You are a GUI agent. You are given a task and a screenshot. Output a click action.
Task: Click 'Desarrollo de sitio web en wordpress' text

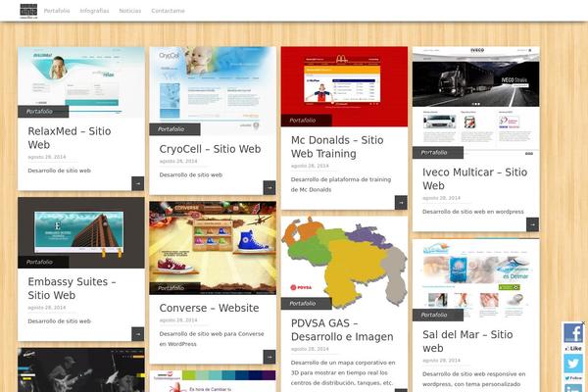click(473, 212)
